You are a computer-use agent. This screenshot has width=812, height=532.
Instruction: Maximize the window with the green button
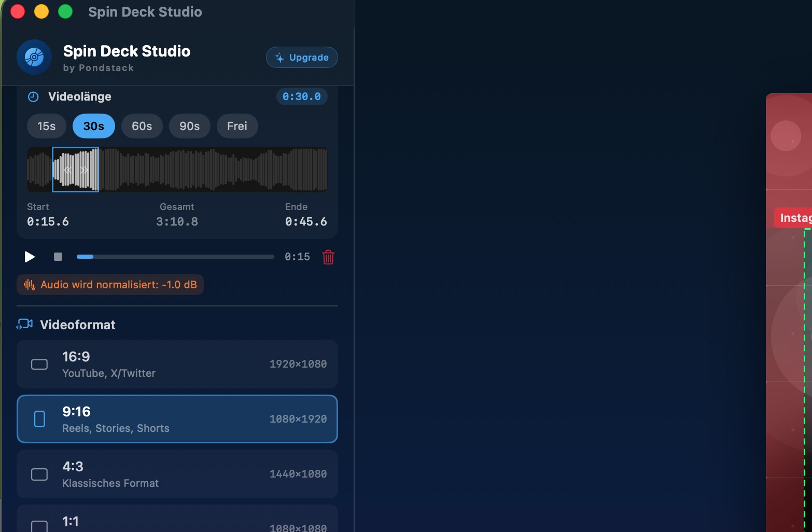[65, 11]
